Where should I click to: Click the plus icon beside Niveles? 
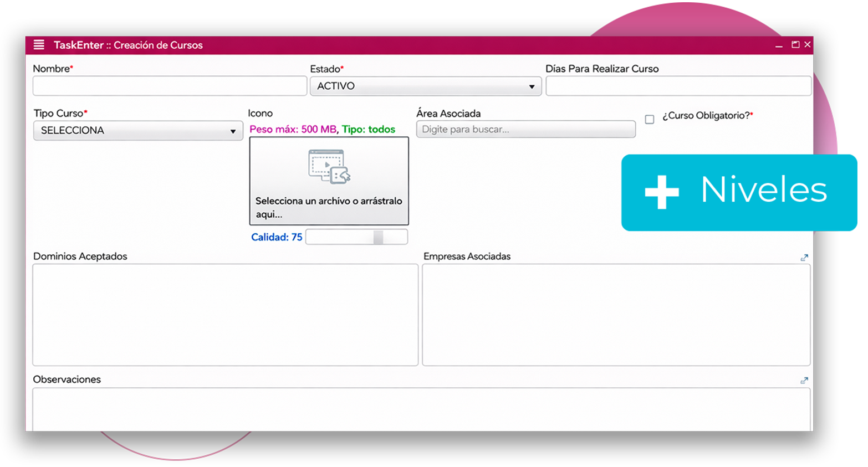tap(662, 192)
